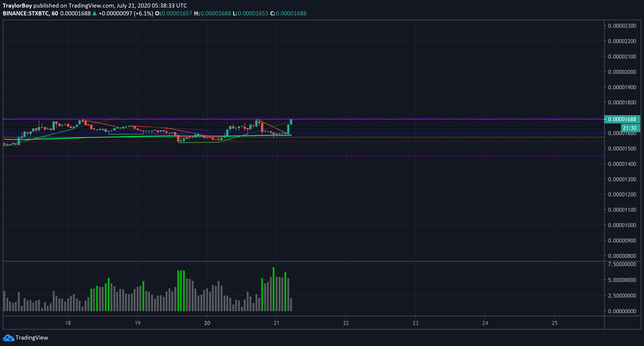This screenshot has width=644, height=346.
Task: Click the open value O:0.00001657
Action: [174, 14]
